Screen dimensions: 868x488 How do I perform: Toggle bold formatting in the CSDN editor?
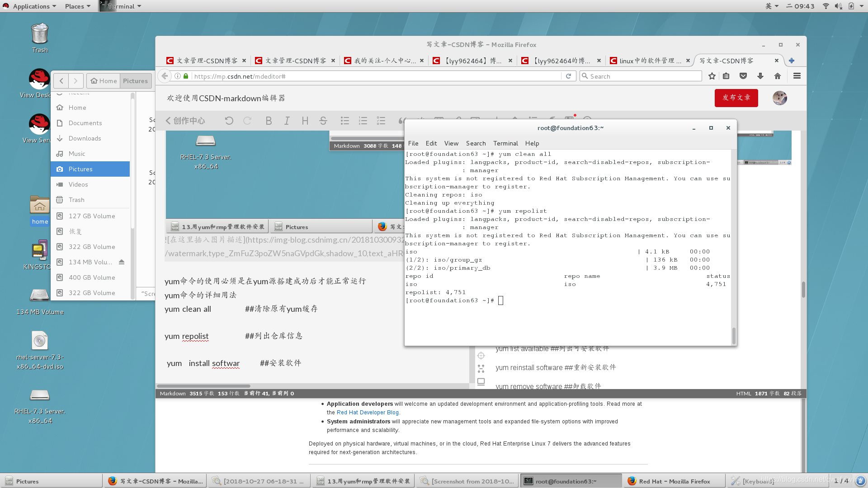[x=269, y=121]
